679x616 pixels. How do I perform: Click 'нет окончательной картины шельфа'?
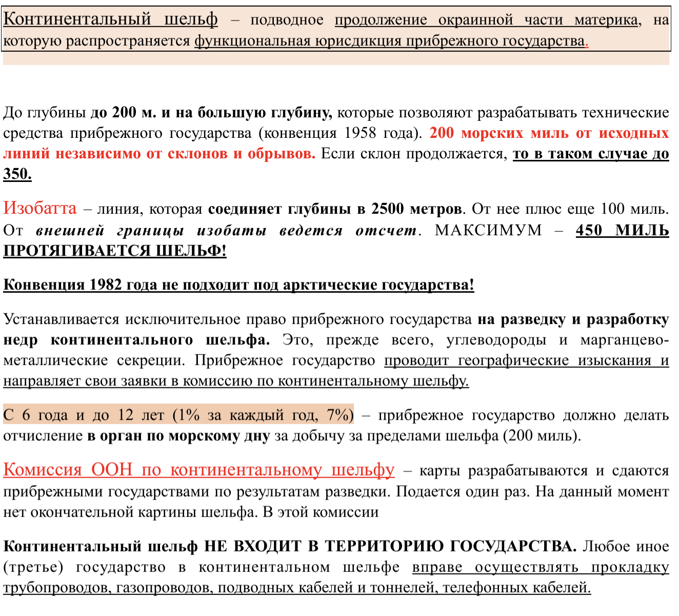coord(129,512)
